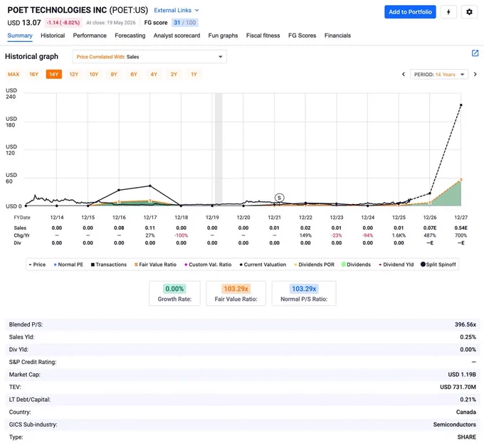Click the FG score 31 / 100 badge
The image size is (484, 448).
tap(184, 23)
